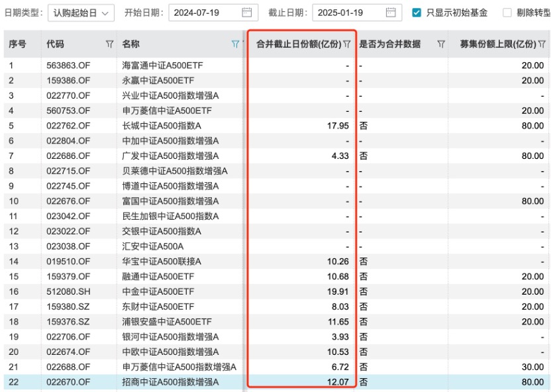Click fund code 022762.OF
This screenshot has width=551, height=392.
coord(68,126)
